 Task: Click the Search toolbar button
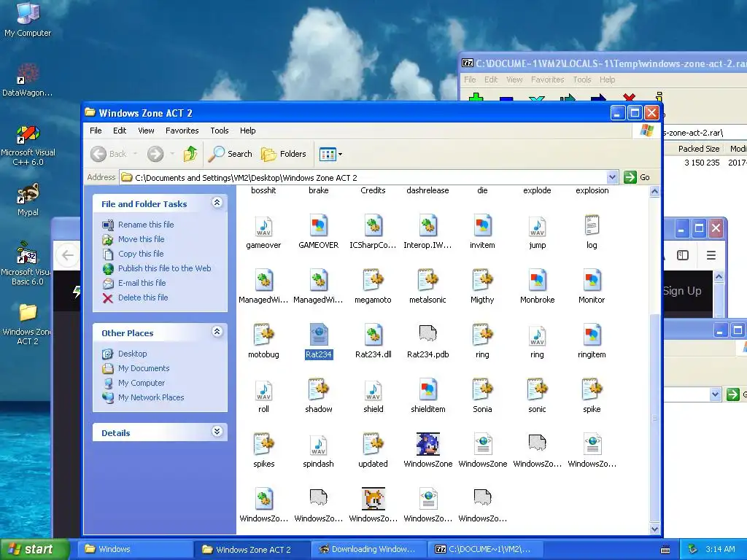click(231, 154)
